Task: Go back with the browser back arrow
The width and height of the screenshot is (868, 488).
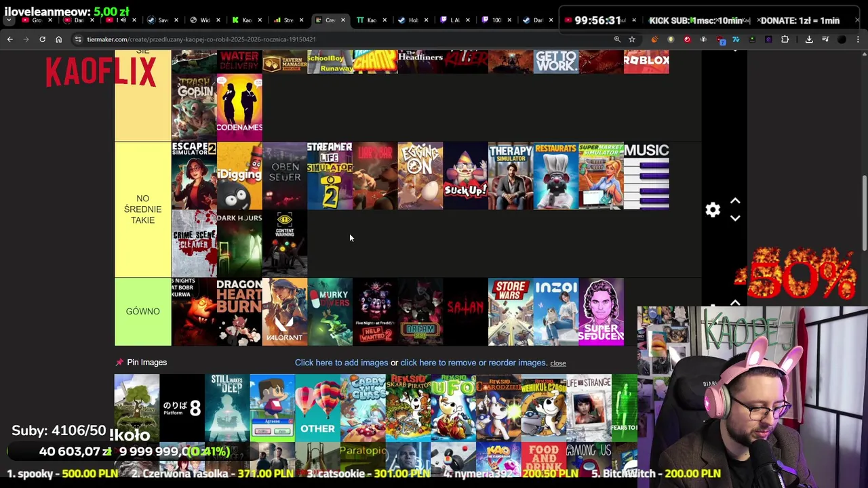Action: point(9,39)
